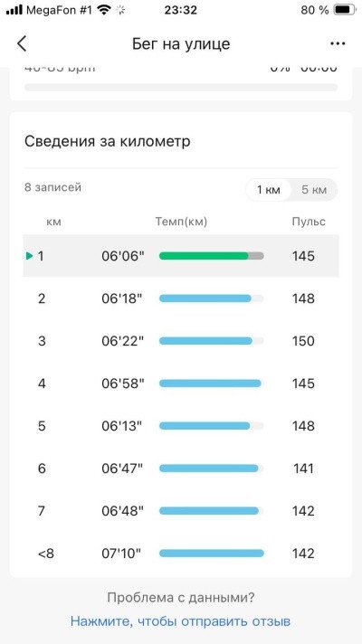Select kilometer 1 row with pace 06'06"
The width and height of the screenshot is (362, 644).
tap(181, 256)
